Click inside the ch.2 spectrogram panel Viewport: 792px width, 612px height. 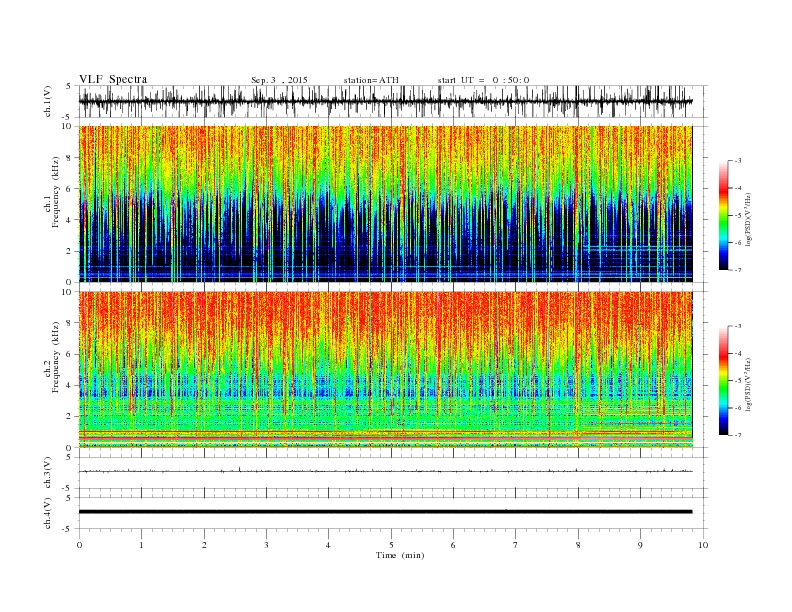pyautogui.click(x=385, y=370)
